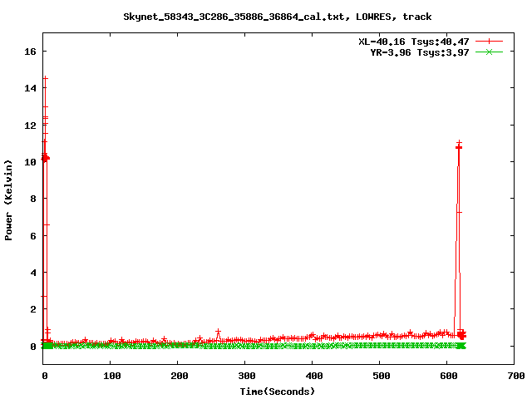532x399 pixels.
Task: Click the red spike peak near 14.5 Kelvin
Action: pyautogui.click(x=45, y=78)
